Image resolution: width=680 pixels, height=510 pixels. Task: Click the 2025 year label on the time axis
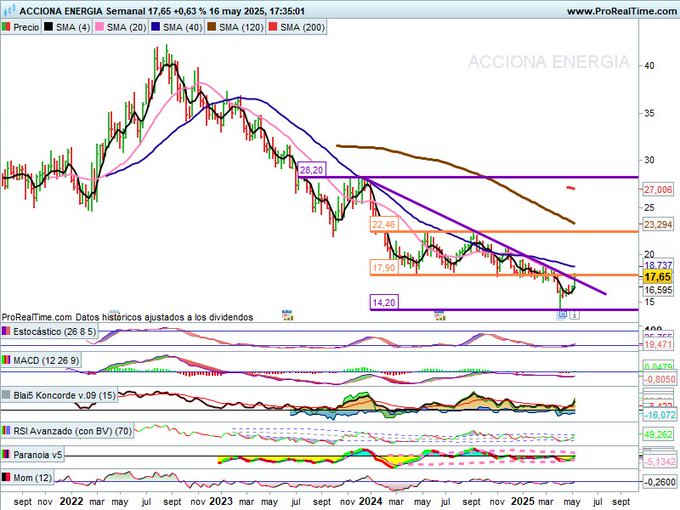click(x=522, y=501)
